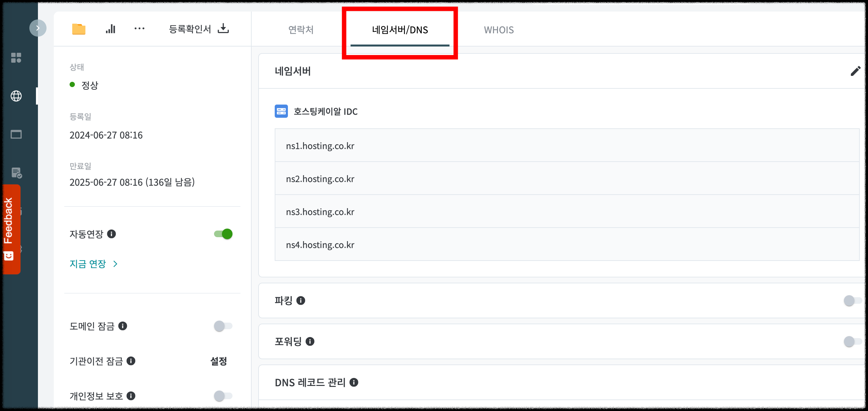
Task: Switch to the WHOIS tab
Action: 498,30
